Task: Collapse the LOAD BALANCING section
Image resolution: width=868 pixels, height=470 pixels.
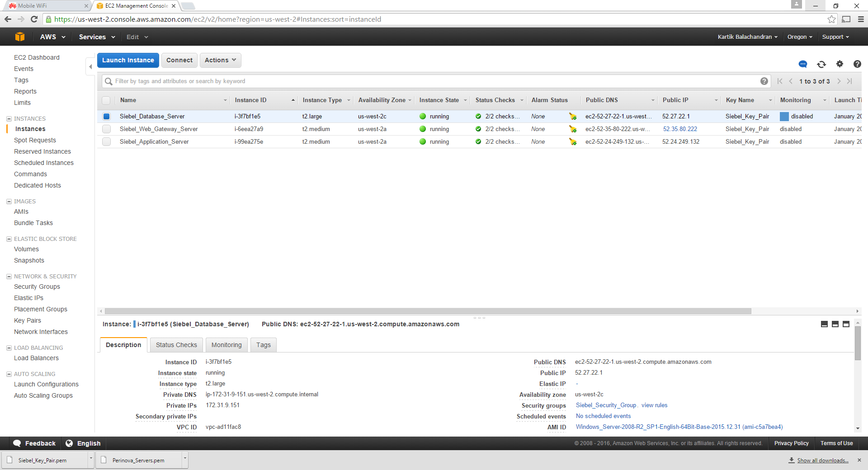Action: click(x=9, y=348)
